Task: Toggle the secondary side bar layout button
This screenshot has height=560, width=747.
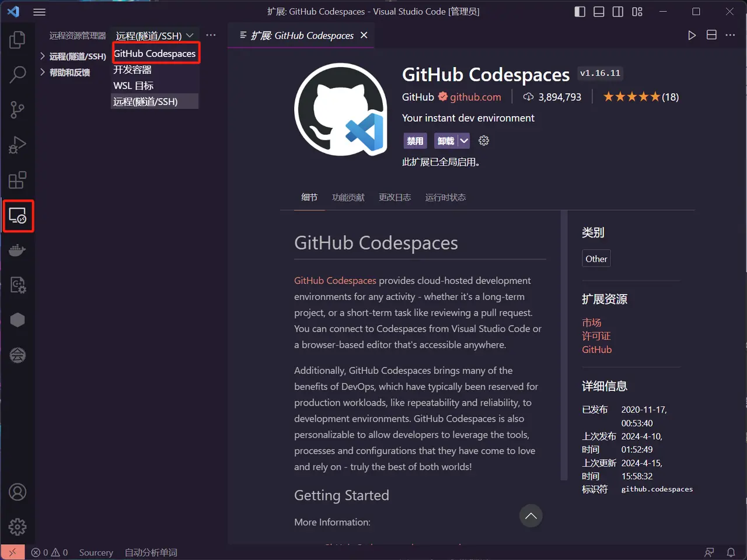Action: pos(617,12)
